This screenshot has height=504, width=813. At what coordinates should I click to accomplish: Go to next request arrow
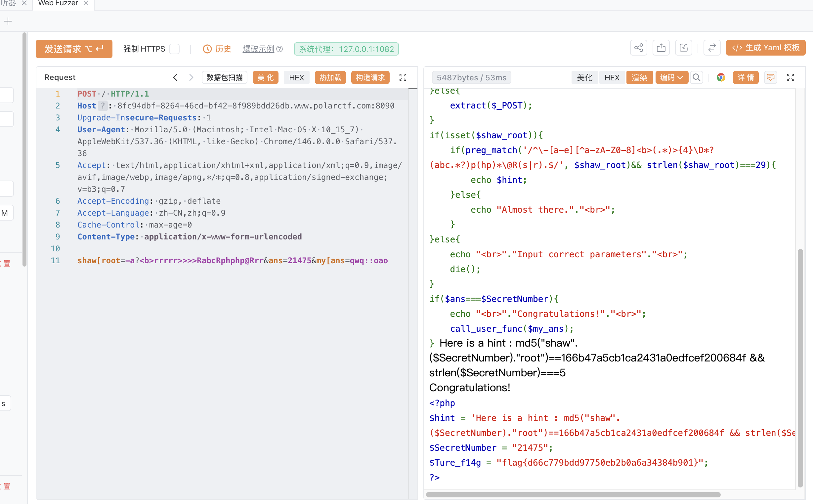pyautogui.click(x=191, y=77)
